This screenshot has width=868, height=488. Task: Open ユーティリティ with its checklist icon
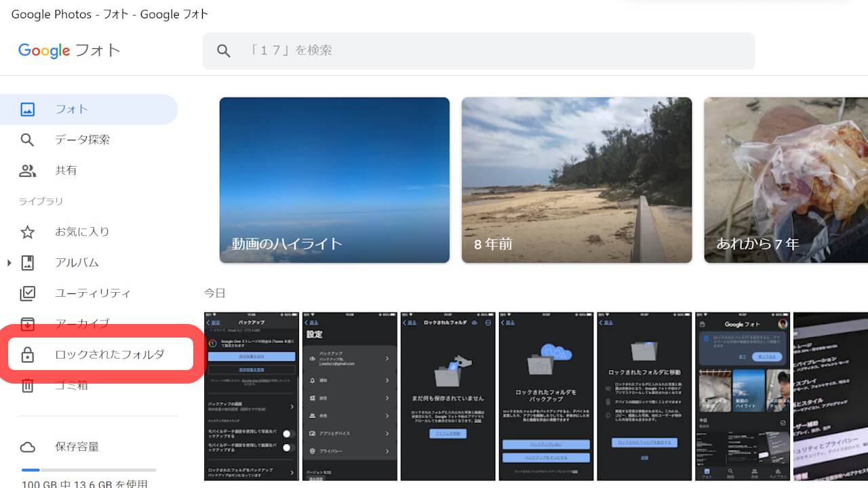(27, 293)
